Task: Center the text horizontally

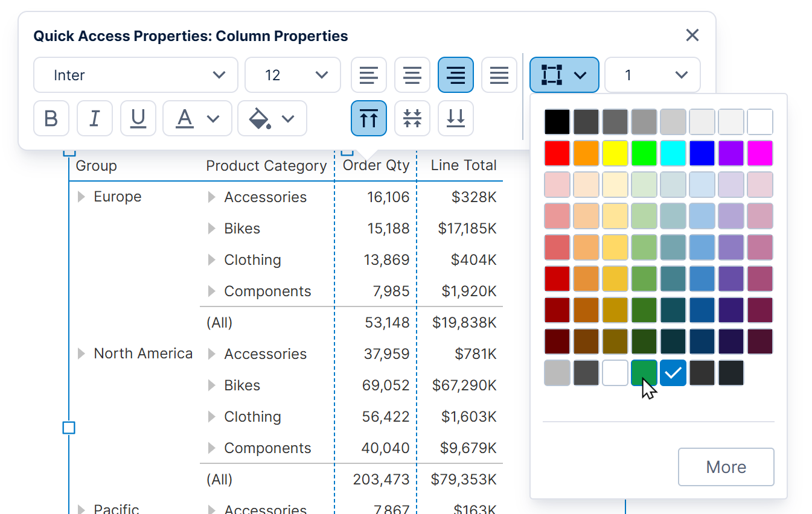Action: tap(412, 75)
